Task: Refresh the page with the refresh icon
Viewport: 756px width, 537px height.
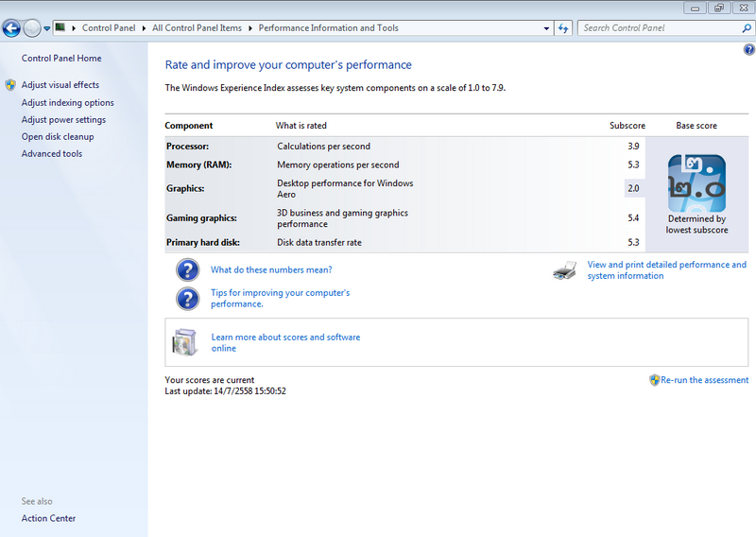Action: coord(563,28)
